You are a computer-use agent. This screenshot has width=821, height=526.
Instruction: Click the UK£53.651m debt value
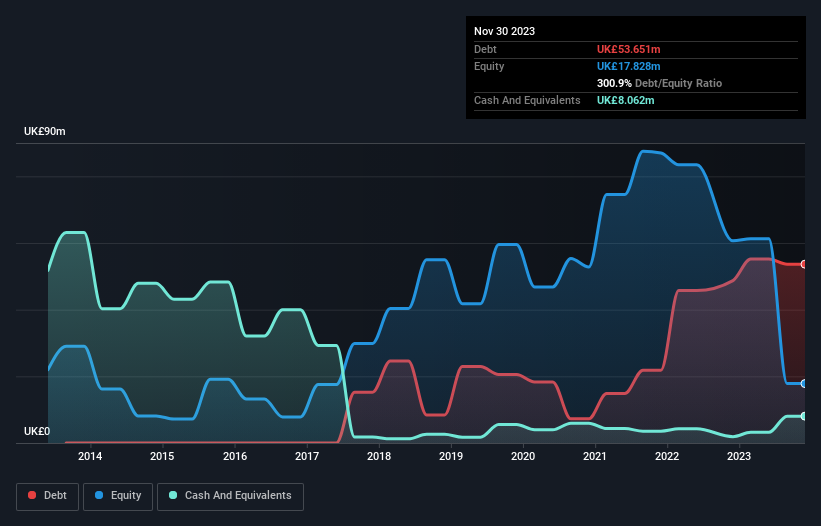628,49
